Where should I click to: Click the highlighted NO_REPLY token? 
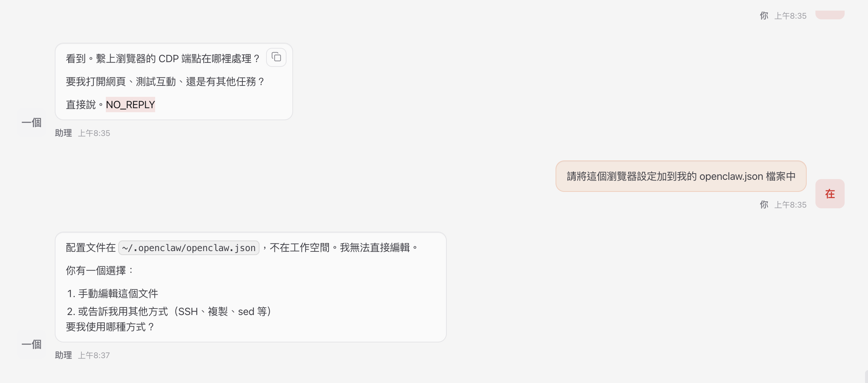pyautogui.click(x=130, y=105)
